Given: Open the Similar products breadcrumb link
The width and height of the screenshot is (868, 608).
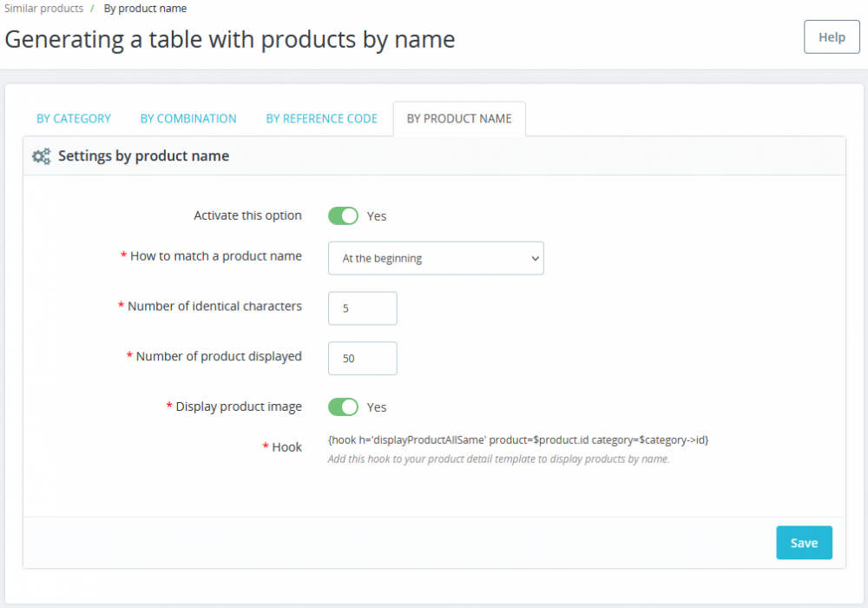Looking at the screenshot, I should coord(43,8).
